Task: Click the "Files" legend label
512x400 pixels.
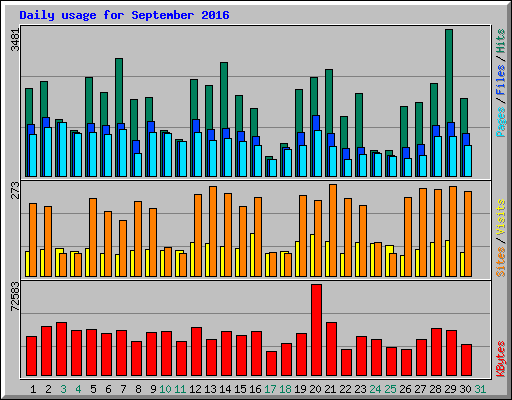Action: pos(501,80)
